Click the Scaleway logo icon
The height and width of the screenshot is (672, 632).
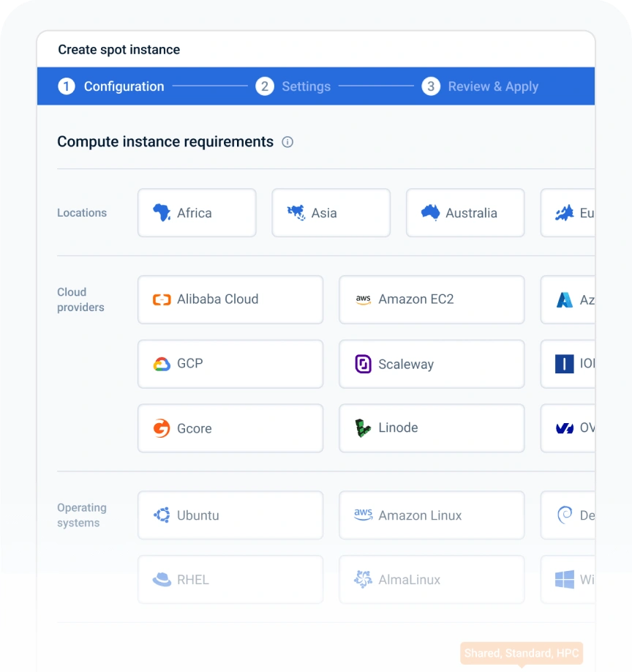tap(363, 364)
